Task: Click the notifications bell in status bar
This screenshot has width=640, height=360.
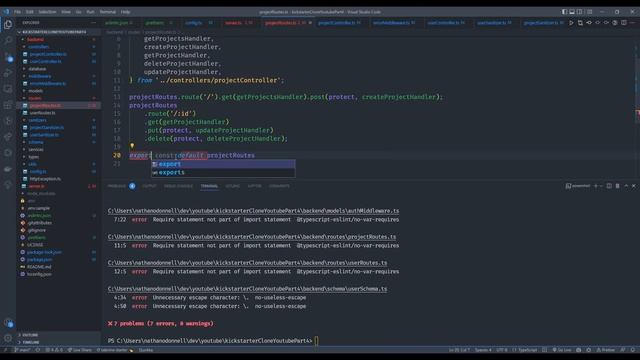Action: point(633,350)
